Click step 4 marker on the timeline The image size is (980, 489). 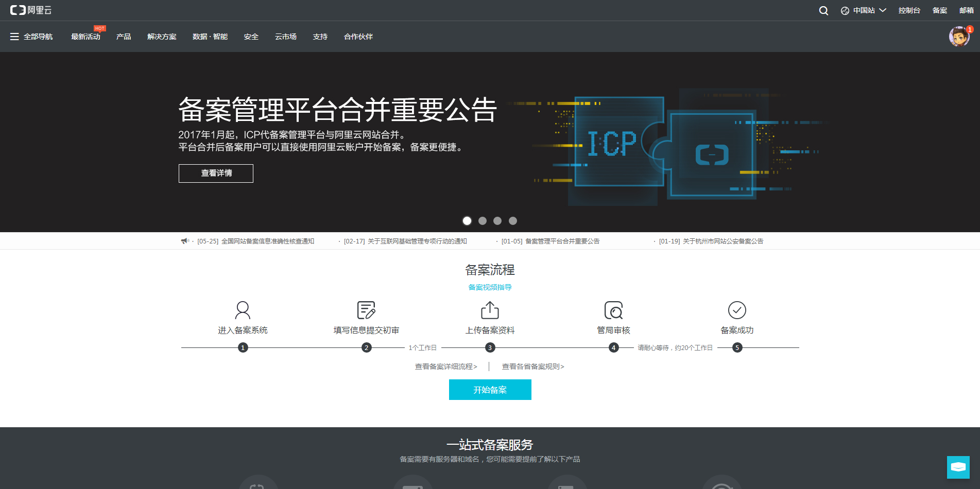(614, 347)
